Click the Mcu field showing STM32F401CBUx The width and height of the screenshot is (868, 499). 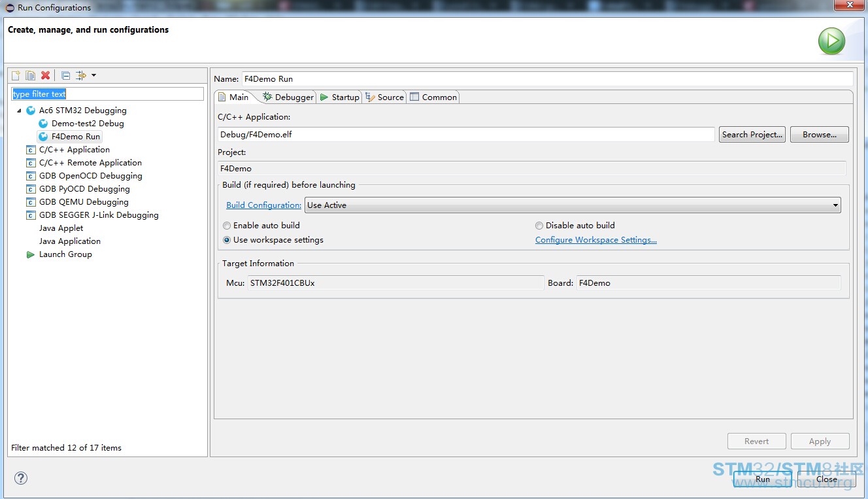(x=395, y=283)
